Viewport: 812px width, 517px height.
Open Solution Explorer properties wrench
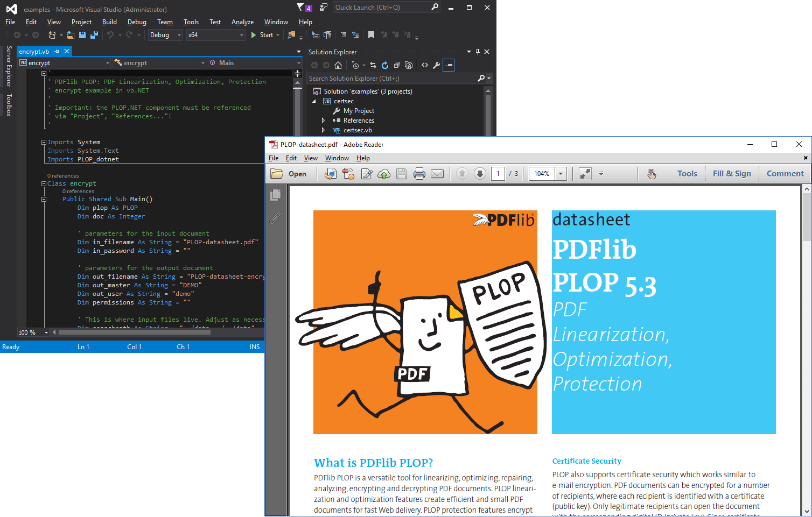point(436,65)
